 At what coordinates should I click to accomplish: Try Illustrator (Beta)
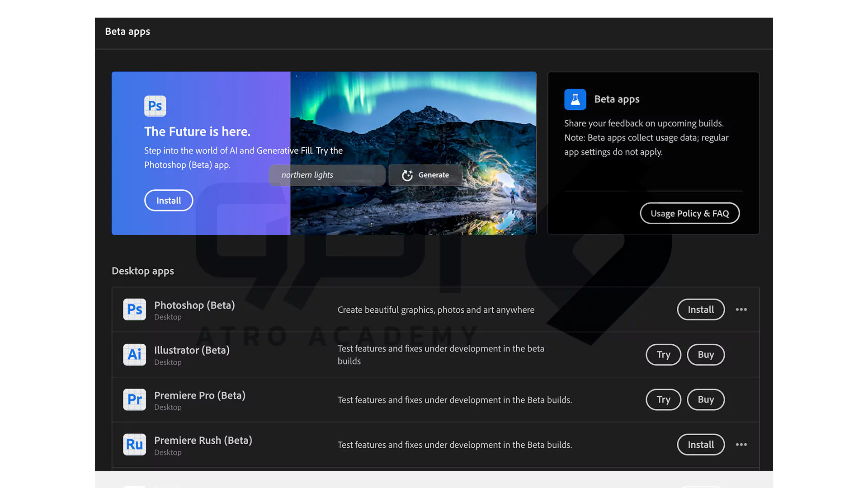point(663,355)
